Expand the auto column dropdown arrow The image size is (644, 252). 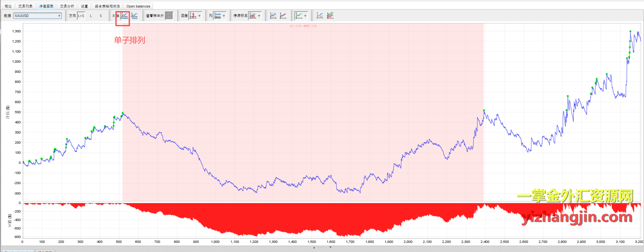coord(224,16)
